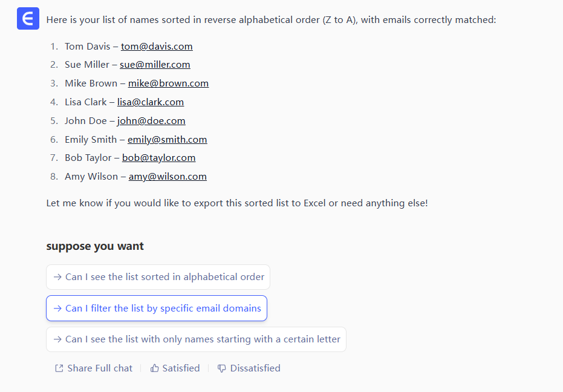Click the bob@taylor.com link

point(158,158)
